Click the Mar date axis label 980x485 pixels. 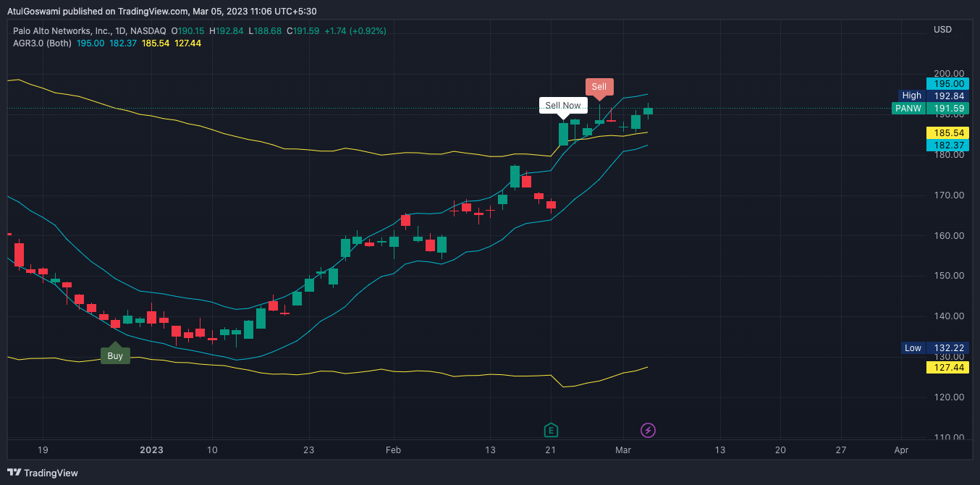(x=623, y=450)
